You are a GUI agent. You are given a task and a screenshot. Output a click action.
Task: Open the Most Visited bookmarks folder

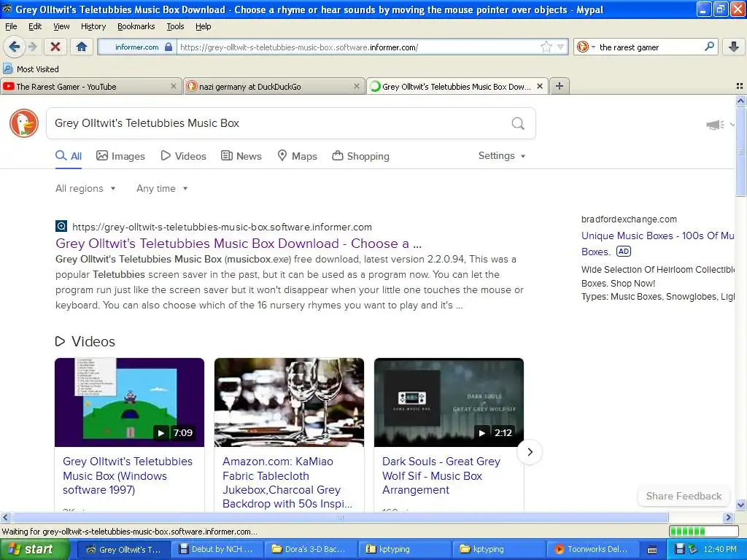31,69
